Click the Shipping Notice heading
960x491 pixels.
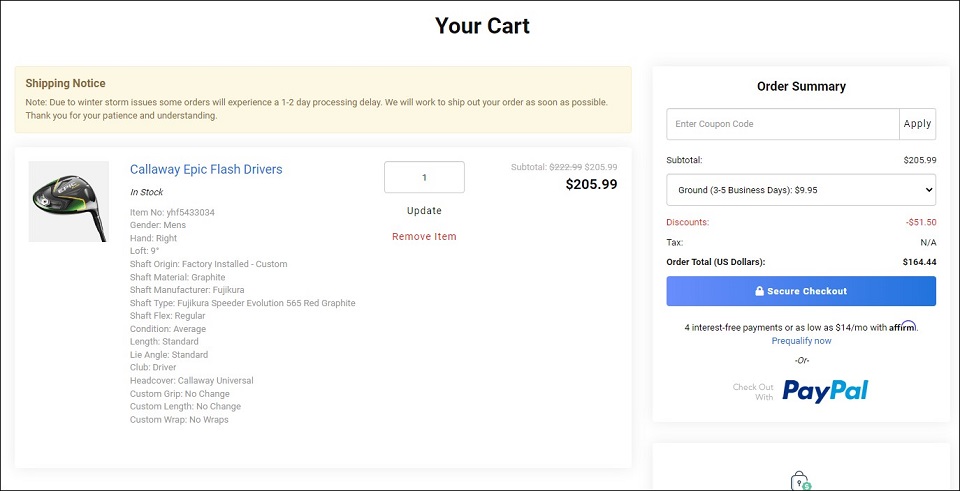tap(66, 83)
